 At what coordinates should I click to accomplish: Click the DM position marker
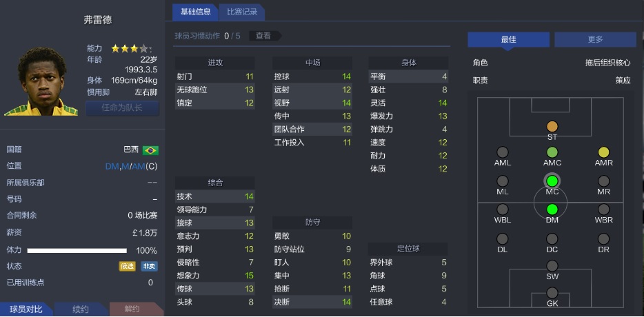tap(552, 209)
